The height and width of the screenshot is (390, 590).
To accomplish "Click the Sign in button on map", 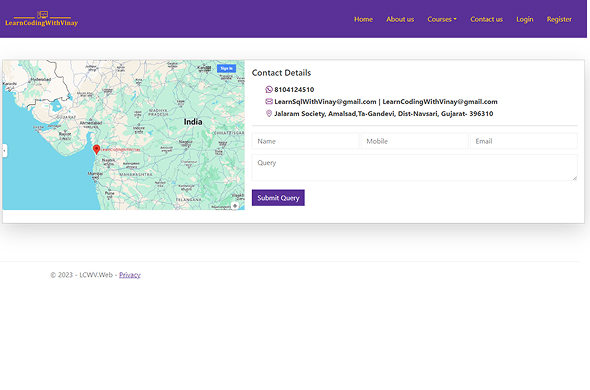I will click(227, 68).
